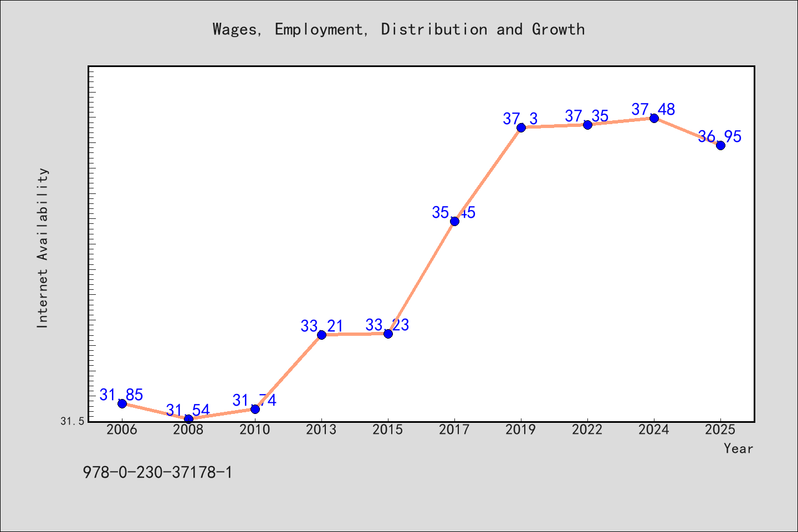Click the 37.48 value label
This screenshot has height=532, width=798.
tap(653, 110)
